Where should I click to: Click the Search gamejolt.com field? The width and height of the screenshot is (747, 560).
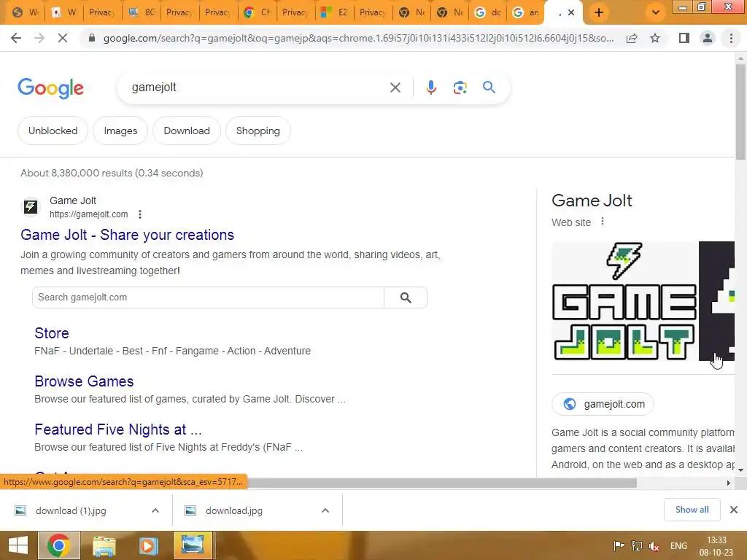[x=208, y=297]
